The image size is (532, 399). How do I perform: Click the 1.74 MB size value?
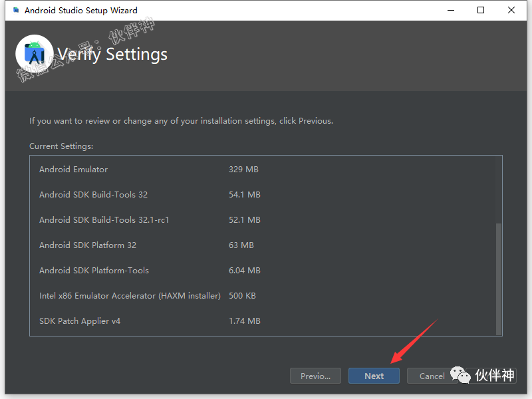[245, 321]
